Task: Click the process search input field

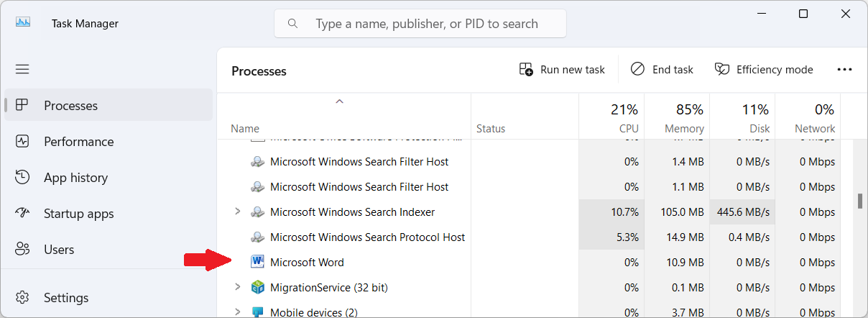Action: click(420, 23)
